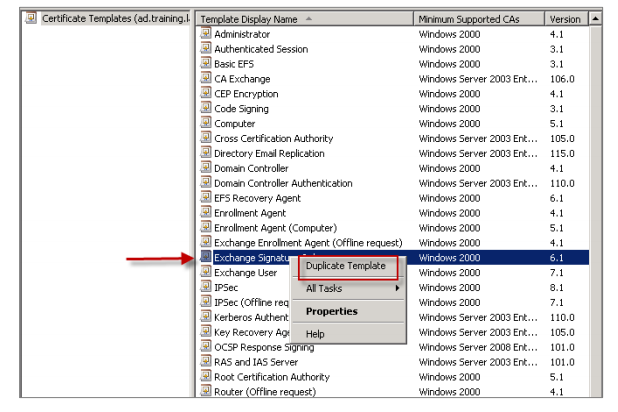Screen dimensions: 618x412
Task: Click the Computer template icon
Action: [206, 123]
